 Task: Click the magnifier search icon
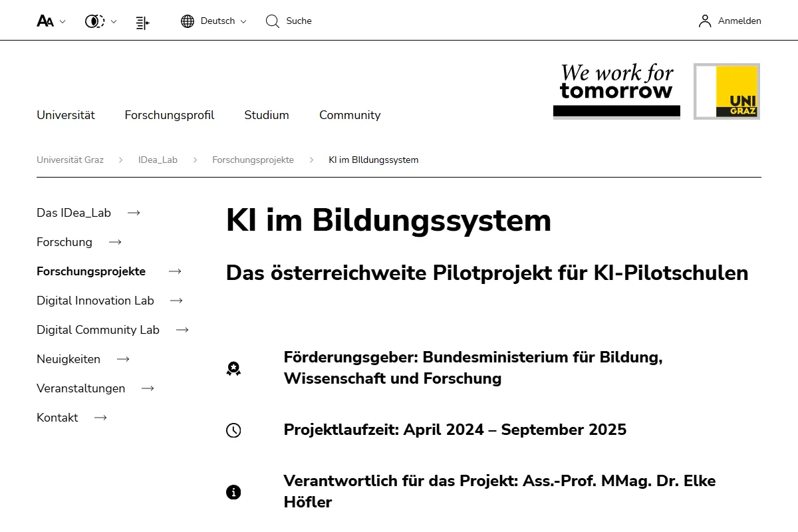pos(273,21)
